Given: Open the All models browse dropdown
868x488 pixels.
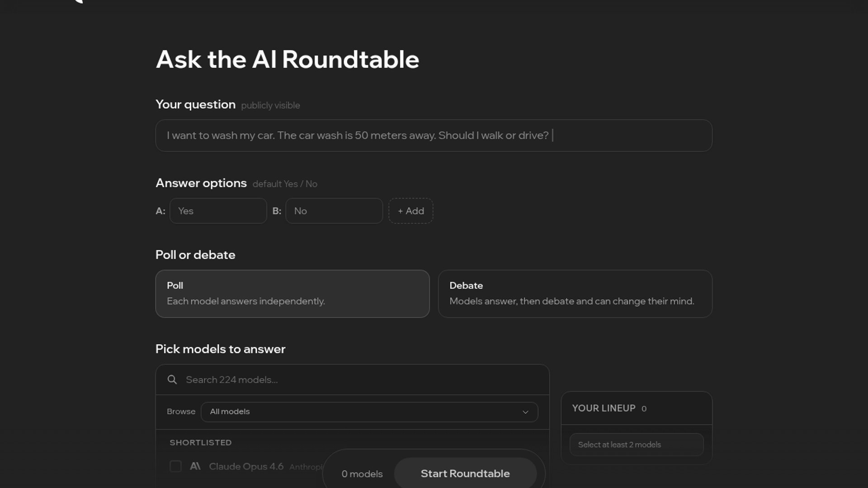Looking at the screenshot, I should pyautogui.click(x=369, y=412).
